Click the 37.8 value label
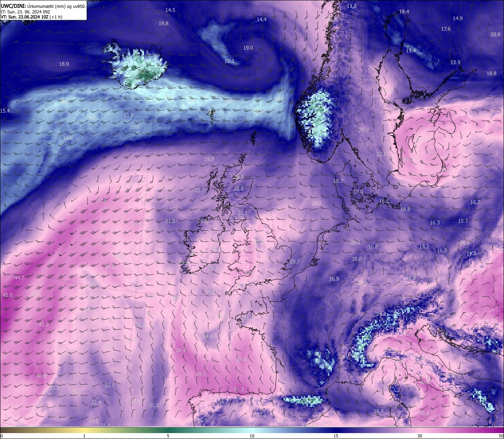This screenshot has height=439, width=504. 241,360
